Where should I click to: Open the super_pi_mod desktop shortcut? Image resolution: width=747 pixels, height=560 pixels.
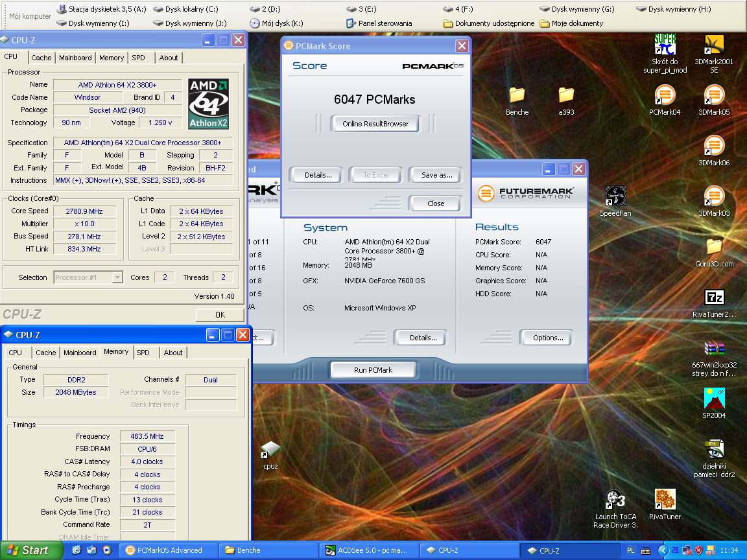665,53
